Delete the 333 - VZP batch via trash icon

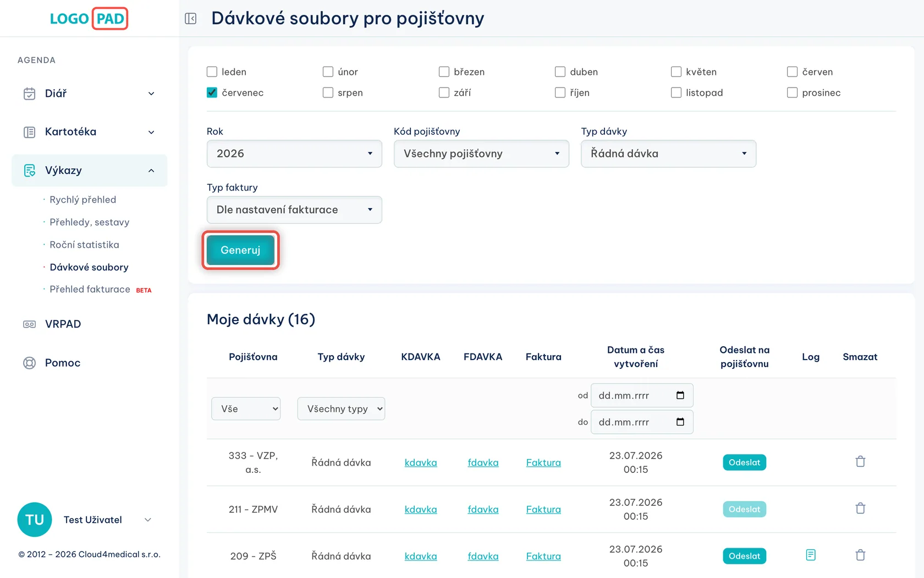pos(860,461)
